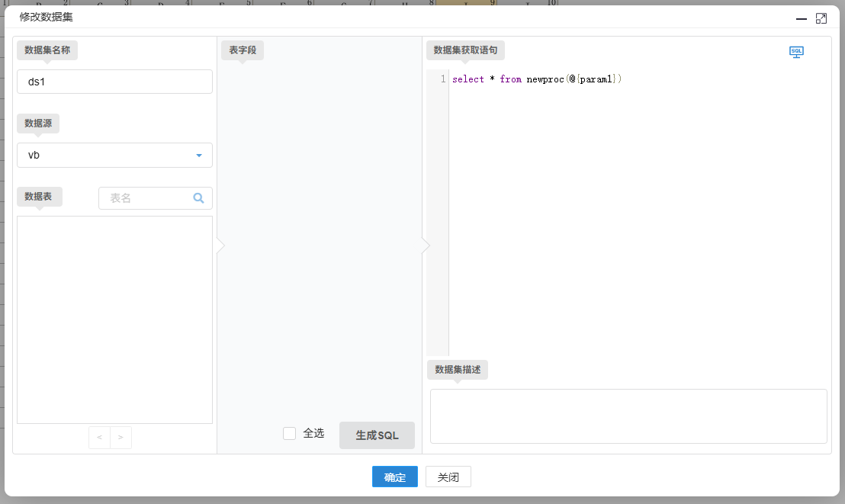Click inside the 数据集描述 text area
This screenshot has height=504, width=845.
click(628, 416)
